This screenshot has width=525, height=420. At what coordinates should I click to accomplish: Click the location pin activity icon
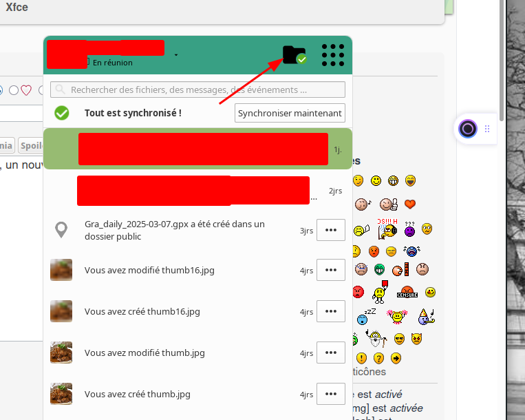(x=61, y=230)
